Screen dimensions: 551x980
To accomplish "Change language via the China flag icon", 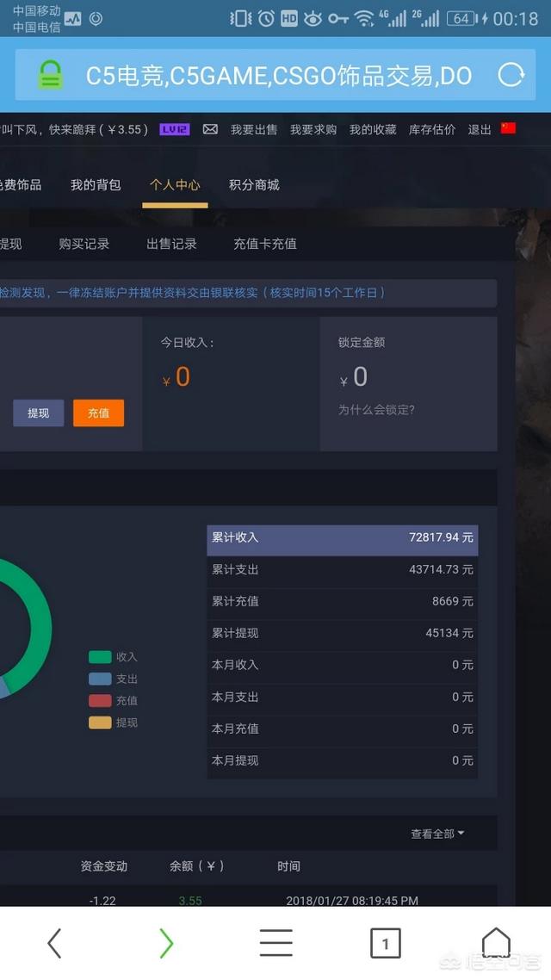I will click(x=509, y=128).
